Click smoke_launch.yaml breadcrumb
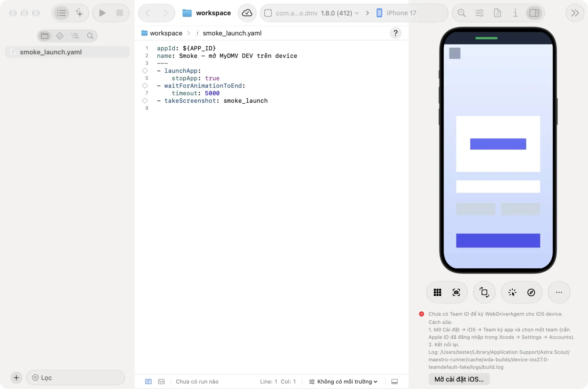 coord(228,33)
